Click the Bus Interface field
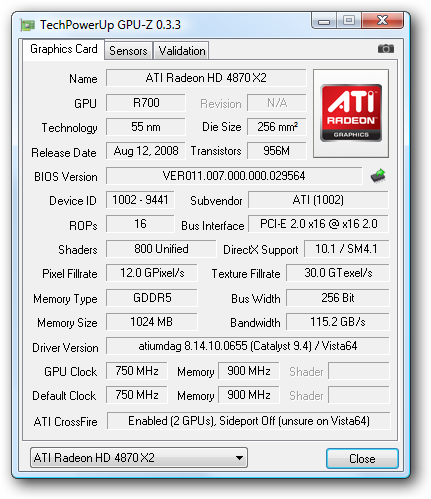The height and width of the screenshot is (499, 431). (x=318, y=224)
